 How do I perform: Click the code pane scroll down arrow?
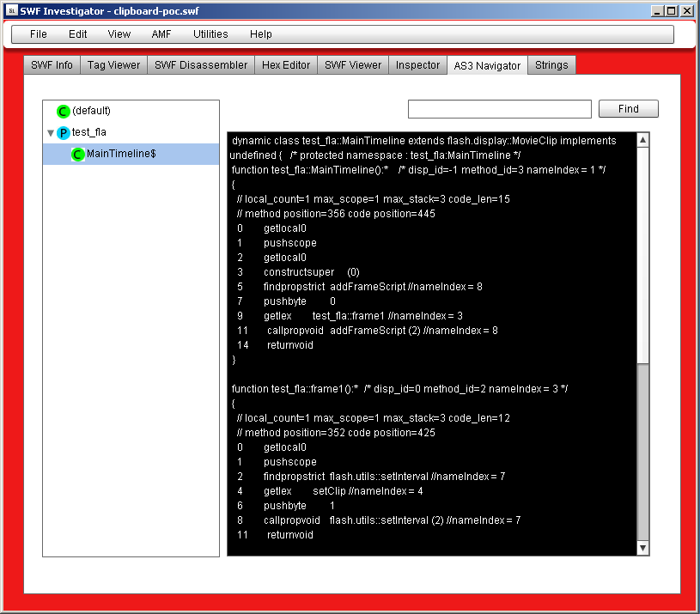tap(642, 547)
